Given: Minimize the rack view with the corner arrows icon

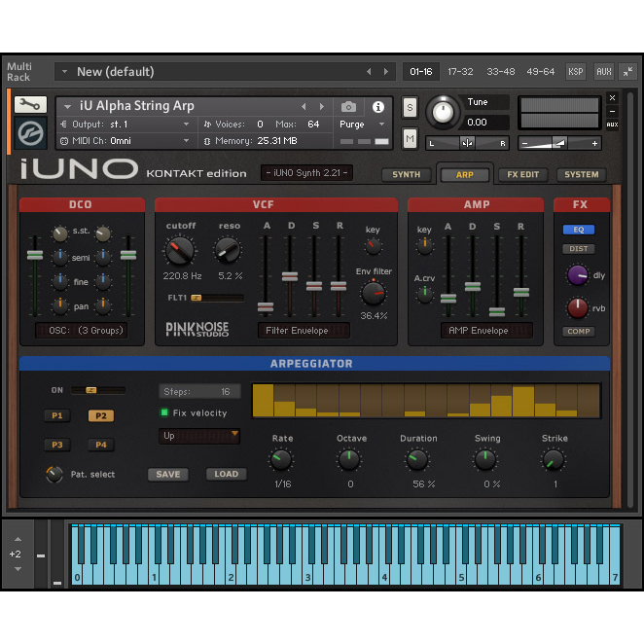Looking at the screenshot, I should [627, 71].
